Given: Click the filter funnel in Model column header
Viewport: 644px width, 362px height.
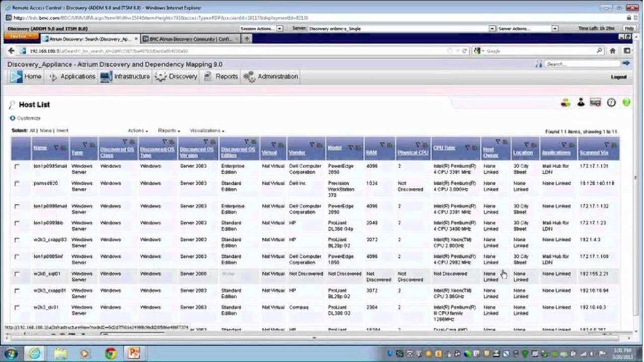Looking at the screenshot, I should [x=351, y=148].
